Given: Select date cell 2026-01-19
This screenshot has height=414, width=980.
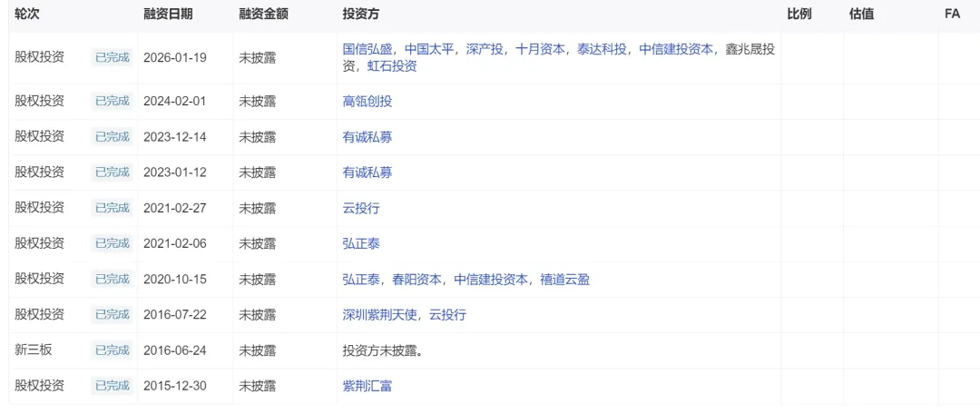Looking at the screenshot, I should point(175,58).
